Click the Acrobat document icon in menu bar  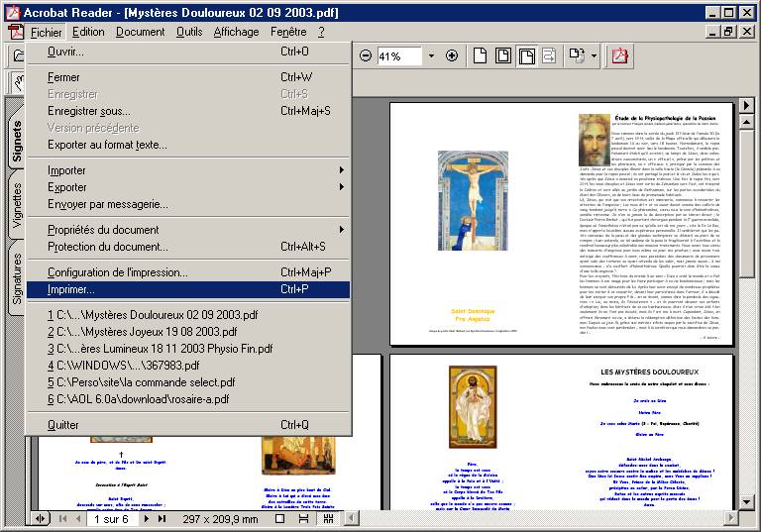coord(17,32)
